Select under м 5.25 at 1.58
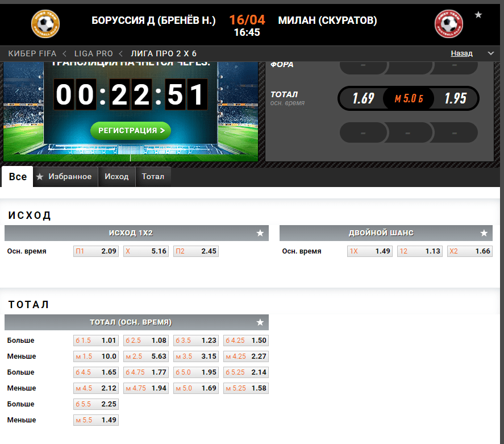The width and height of the screenshot is (504, 444). pyautogui.click(x=246, y=388)
